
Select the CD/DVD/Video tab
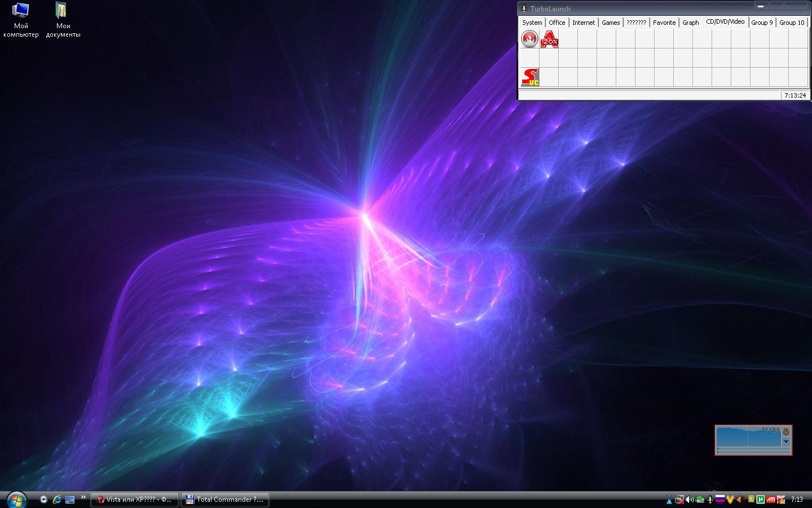click(725, 21)
